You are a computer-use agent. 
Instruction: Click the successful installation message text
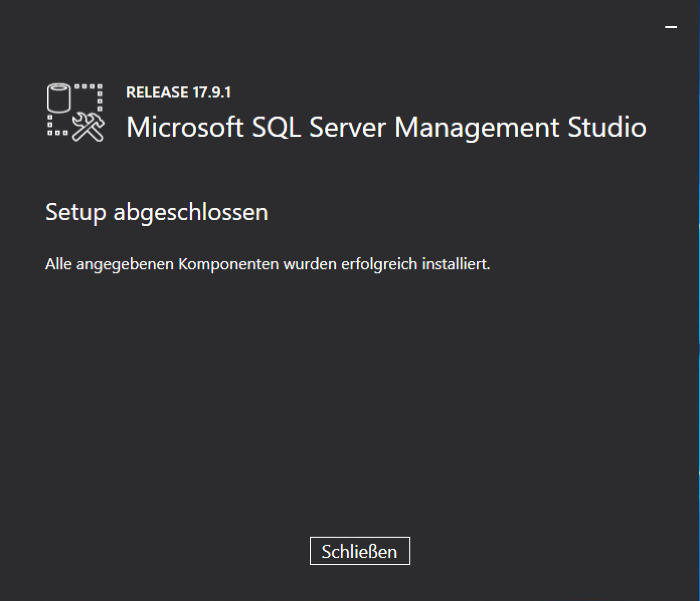tap(268, 264)
